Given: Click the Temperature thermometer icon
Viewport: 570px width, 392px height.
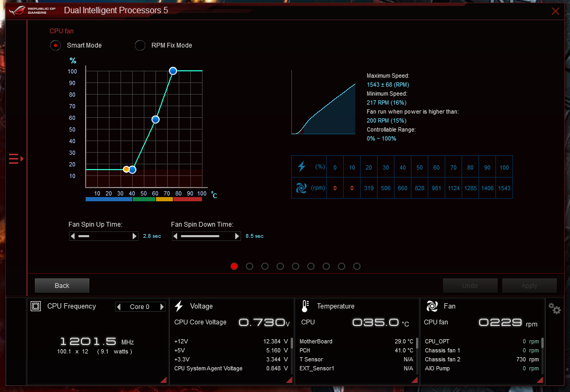Looking at the screenshot, I should click(x=306, y=306).
